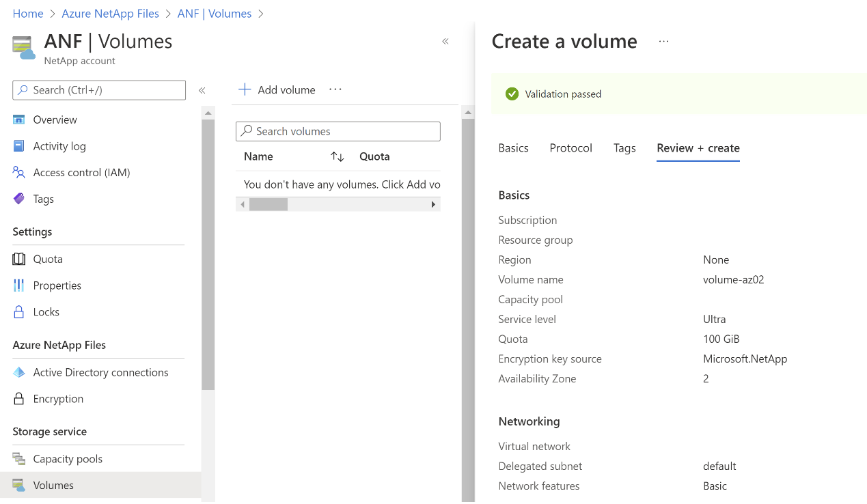Image resolution: width=867 pixels, height=504 pixels.
Task: Open Locks padlock icon in Settings
Action: click(19, 311)
